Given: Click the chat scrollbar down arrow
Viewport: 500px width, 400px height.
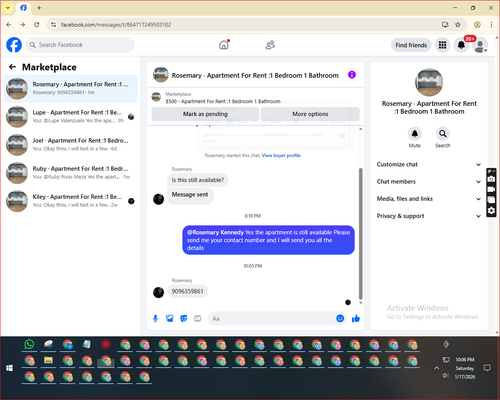Looking at the screenshot, I should pyautogui.click(x=360, y=303).
